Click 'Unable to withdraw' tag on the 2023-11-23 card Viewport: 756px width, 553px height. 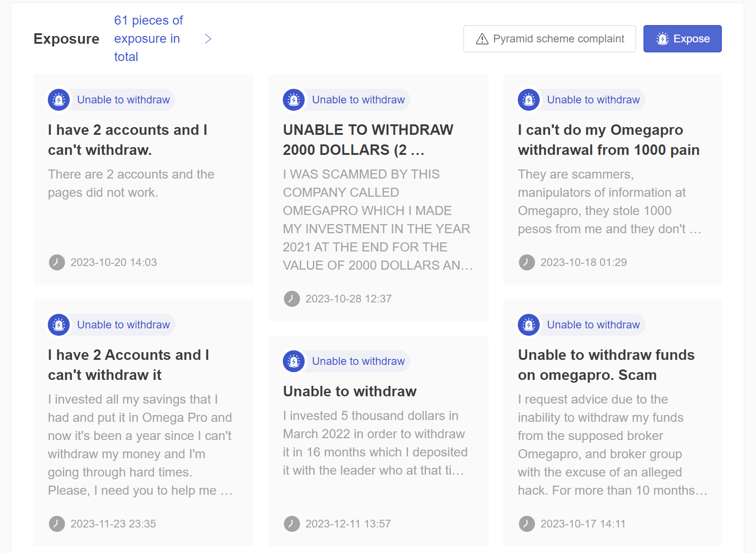[x=123, y=325]
